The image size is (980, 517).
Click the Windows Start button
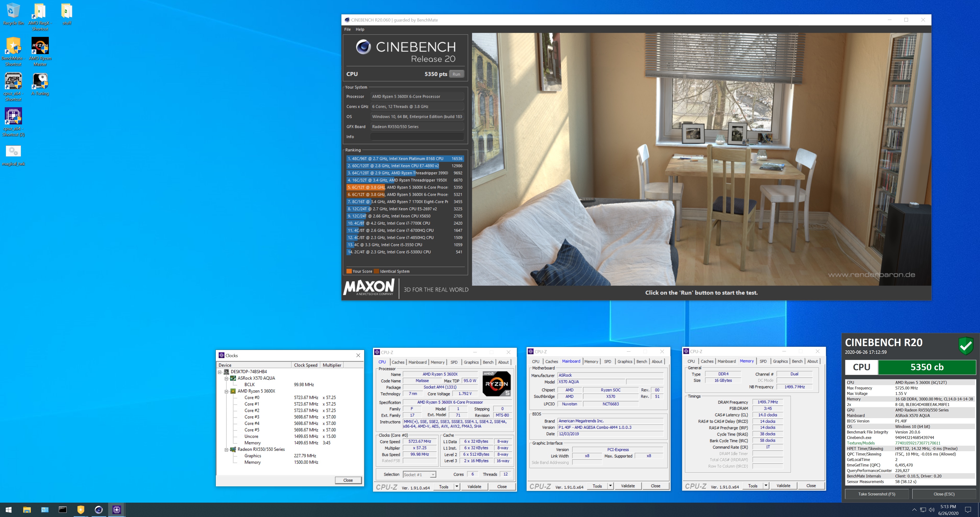pyautogui.click(x=9, y=509)
